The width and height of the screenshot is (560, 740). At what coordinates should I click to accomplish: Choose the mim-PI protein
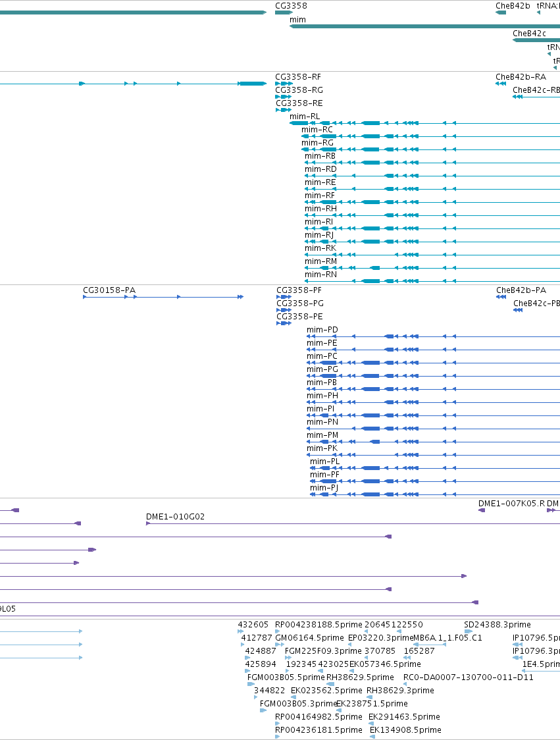click(320, 409)
